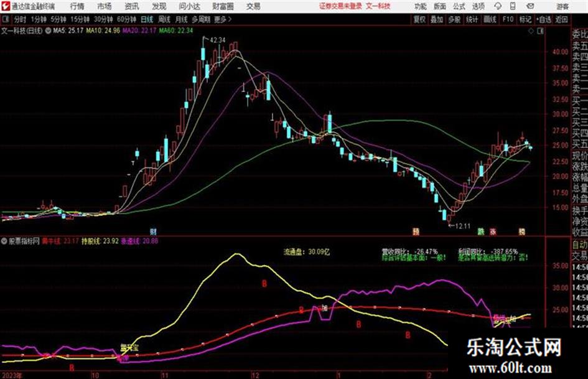Click the 文一科技(日线) chart title
Screen dimensions: 588x379
click(22, 30)
